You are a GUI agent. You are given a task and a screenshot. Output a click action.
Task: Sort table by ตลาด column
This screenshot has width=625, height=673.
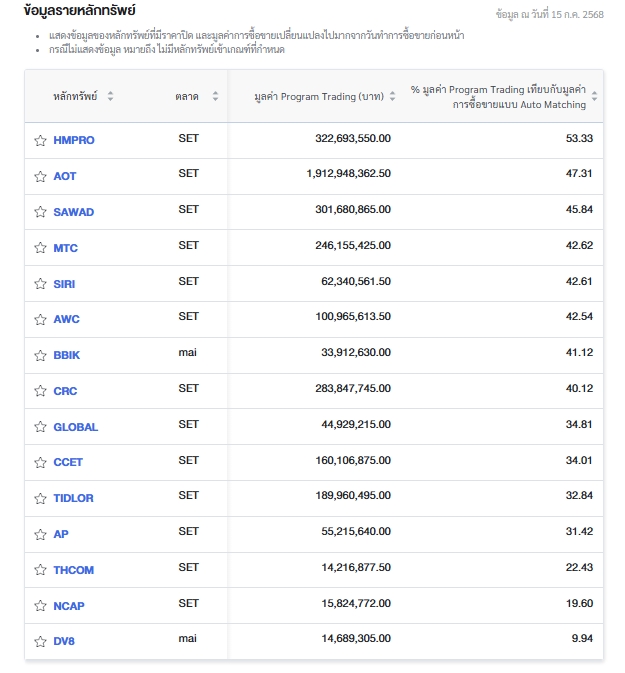pos(215,97)
